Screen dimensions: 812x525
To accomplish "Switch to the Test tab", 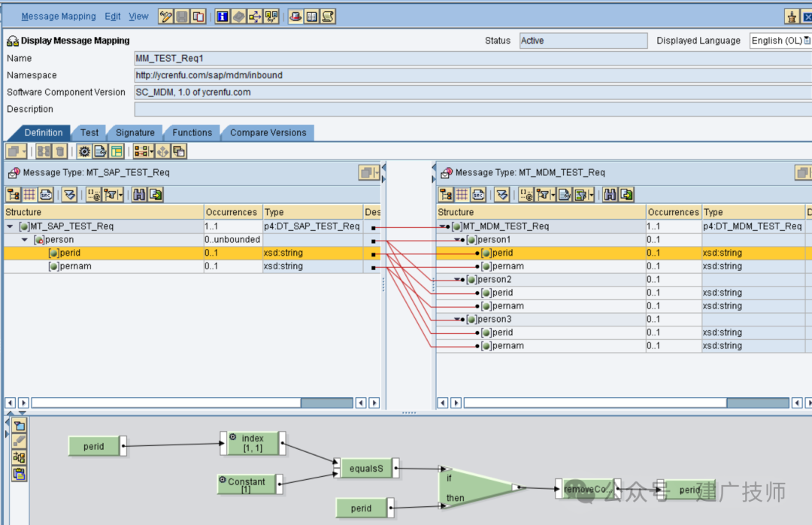I will coord(89,132).
